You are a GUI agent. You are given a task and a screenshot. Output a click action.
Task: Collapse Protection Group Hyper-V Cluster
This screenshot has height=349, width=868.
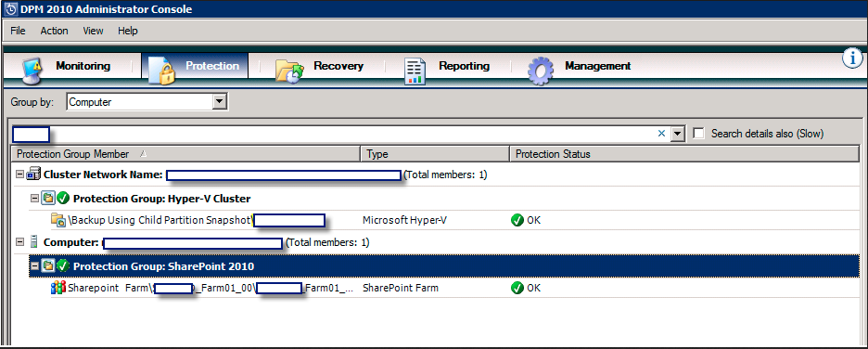(34, 198)
